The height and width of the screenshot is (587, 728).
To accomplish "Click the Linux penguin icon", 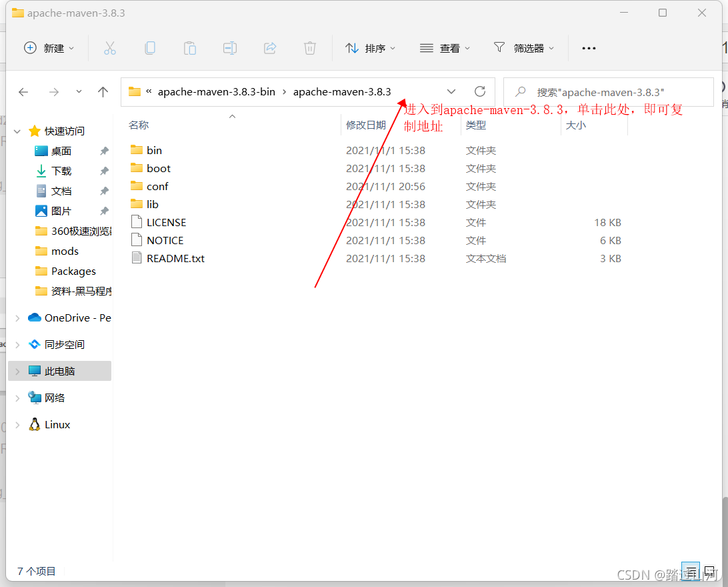I will (x=35, y=424).
